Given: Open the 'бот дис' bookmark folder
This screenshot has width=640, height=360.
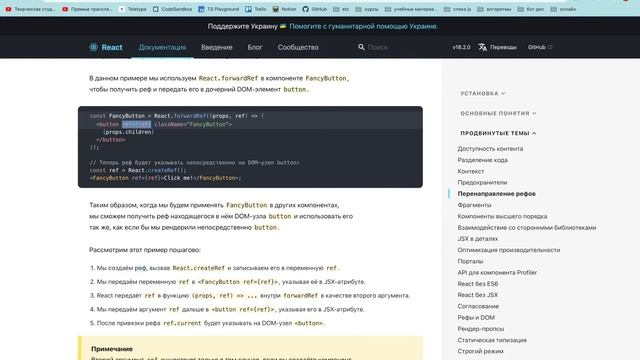Looking at the screenshot, I should coord(531,9).
